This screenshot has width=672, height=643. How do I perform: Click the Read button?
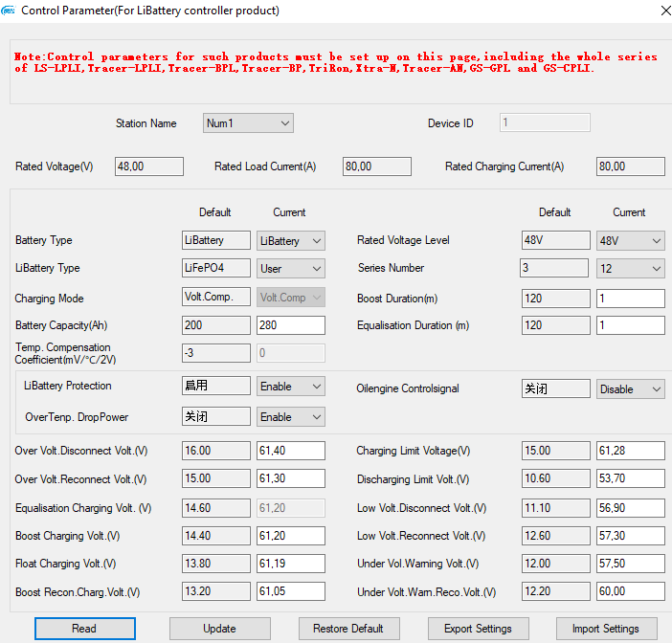(84, 629)
